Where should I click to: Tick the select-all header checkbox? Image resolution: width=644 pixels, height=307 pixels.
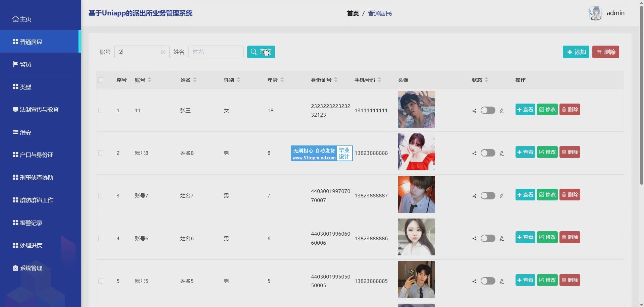101,80
